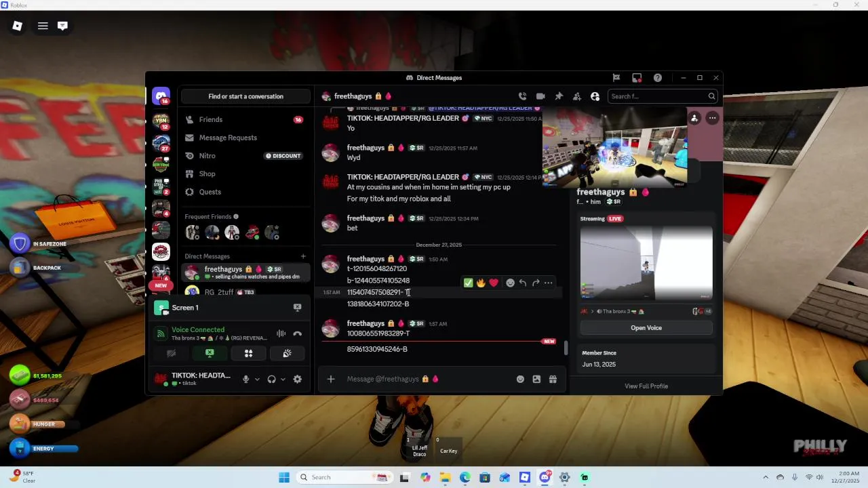Image resolution: width=868 pixels, height=488 pixels.
Task: Click View Full Profile
Action: click(646, 386)
